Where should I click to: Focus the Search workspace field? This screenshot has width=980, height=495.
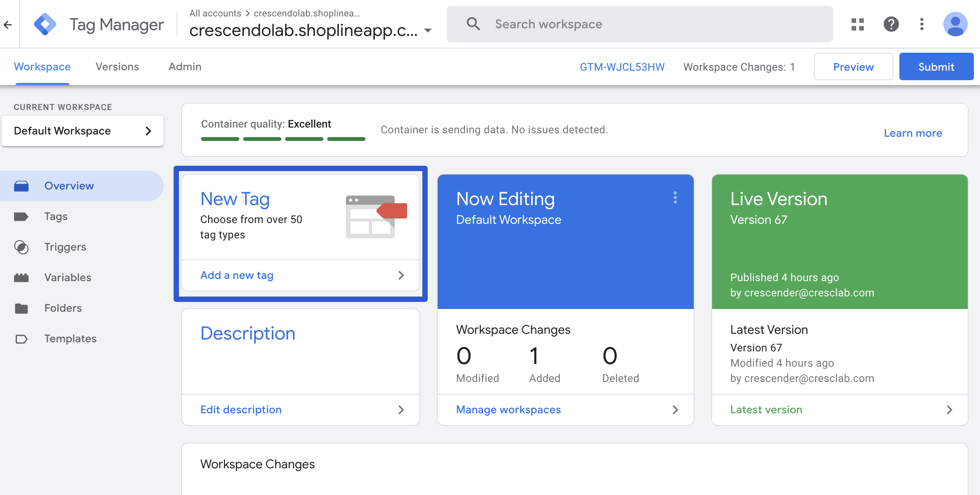click(650, 24)
